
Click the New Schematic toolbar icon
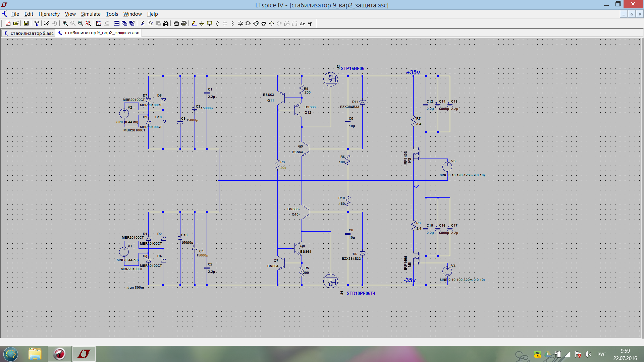[8, 23]
